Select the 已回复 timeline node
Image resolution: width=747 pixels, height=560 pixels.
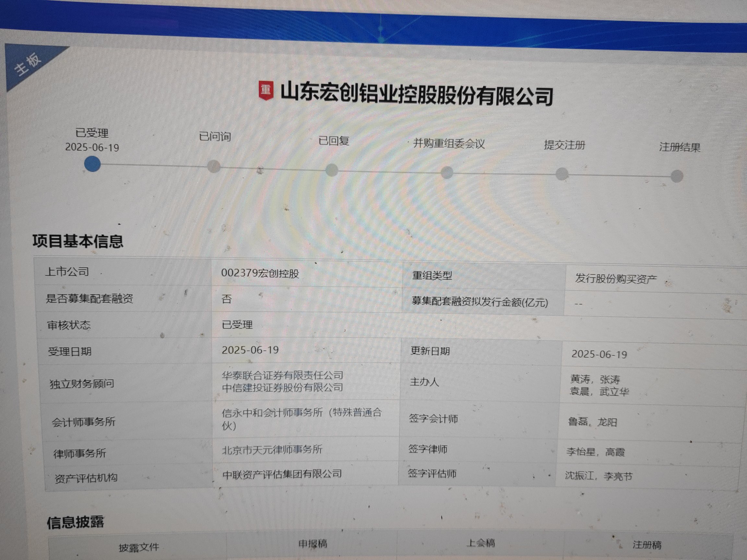pyautogui.click(x=332, y=170)
